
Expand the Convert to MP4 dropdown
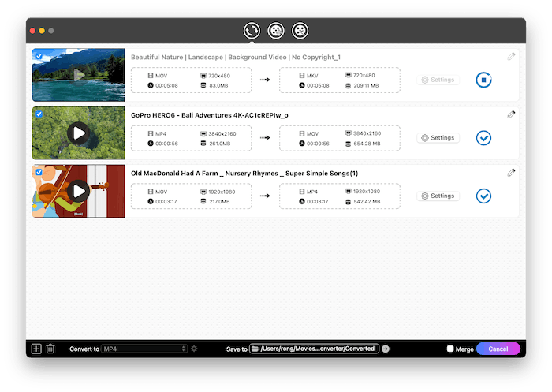coord(144,349)
